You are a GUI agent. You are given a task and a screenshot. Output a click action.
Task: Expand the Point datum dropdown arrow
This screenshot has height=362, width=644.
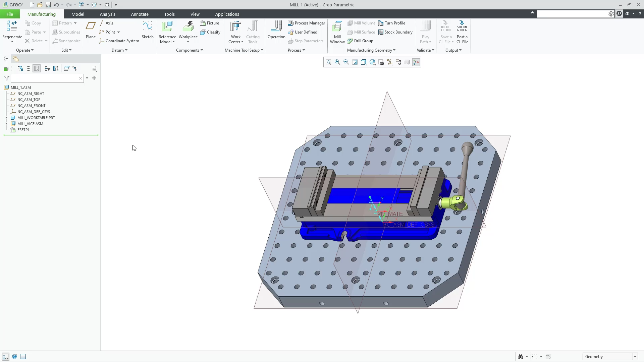(x=118, y=32)
